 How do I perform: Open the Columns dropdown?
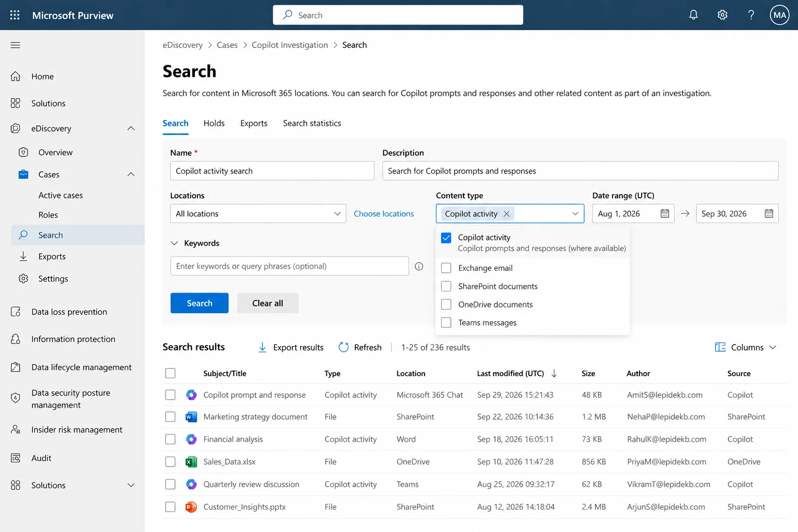pos(746,347)
